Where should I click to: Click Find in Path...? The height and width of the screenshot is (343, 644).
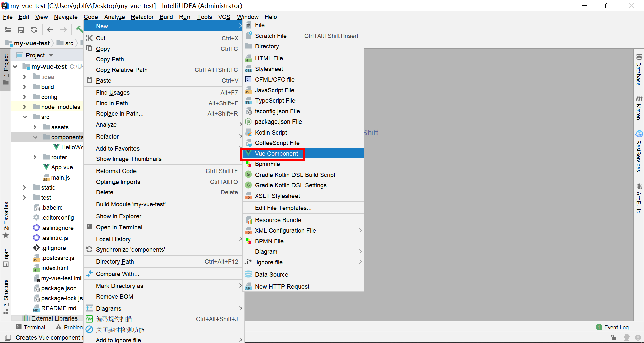163,103
